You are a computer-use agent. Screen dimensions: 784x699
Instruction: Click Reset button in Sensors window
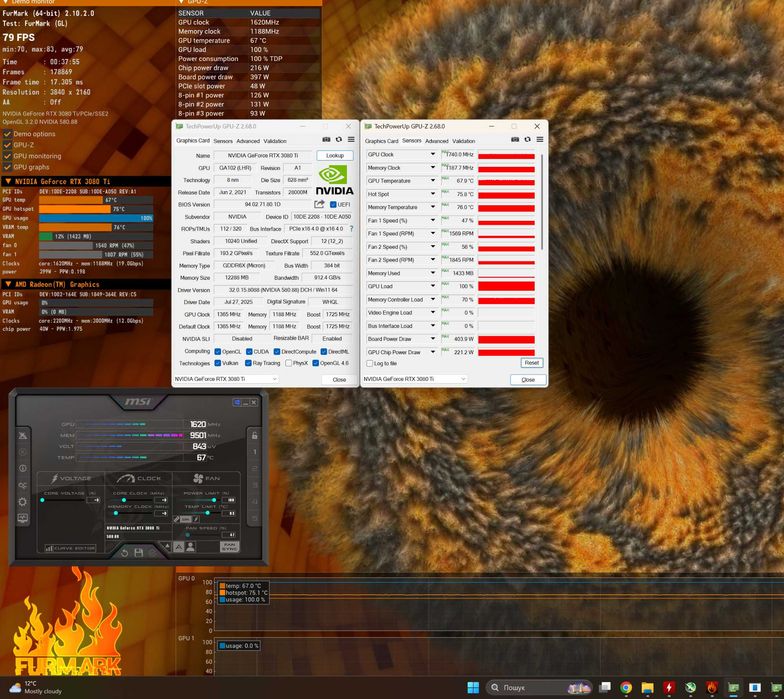coord(532,363)
